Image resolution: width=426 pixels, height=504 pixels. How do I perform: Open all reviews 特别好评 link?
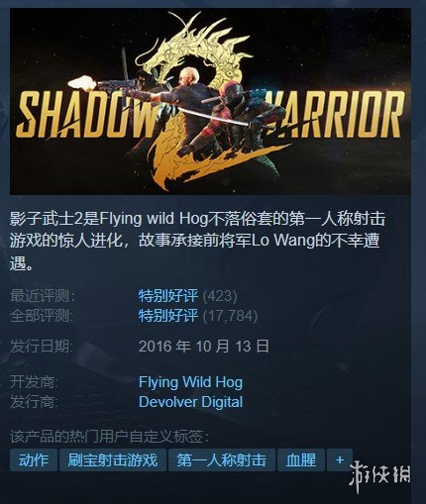coord(168,316)
